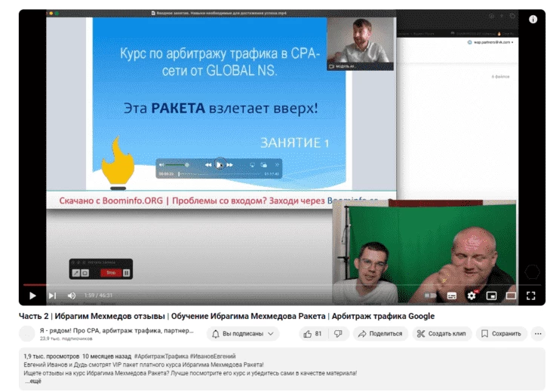Viewport: 550px width, 392px height.
Task: Click the pause icon beside Stop in recorder
Action: [x=127, y=272]
